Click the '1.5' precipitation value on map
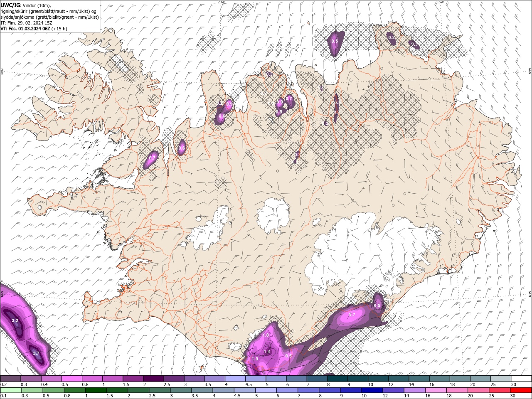The width and height of the screenshot is (532, 399). [x=255, y=359]
